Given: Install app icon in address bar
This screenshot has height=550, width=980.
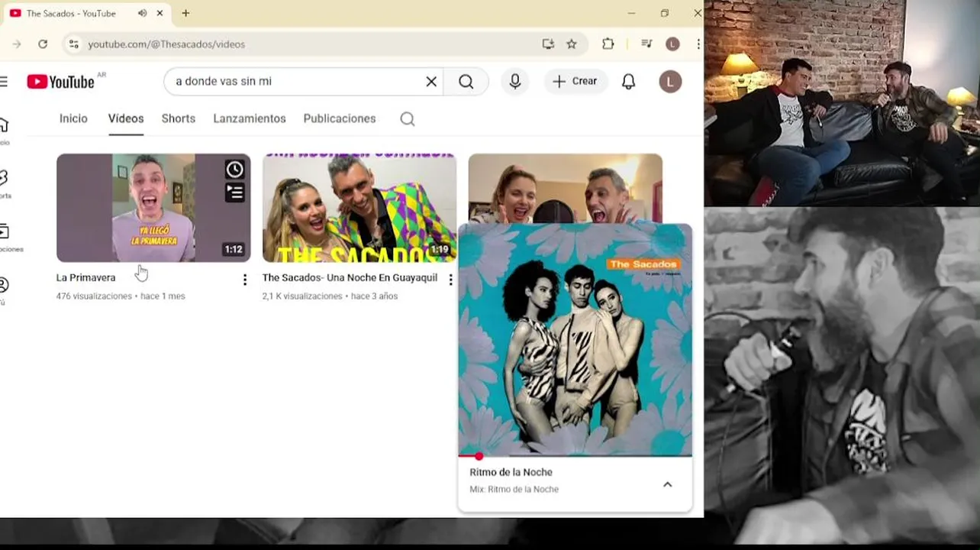Looking at the screenshot, I should [x=548, y=44].
